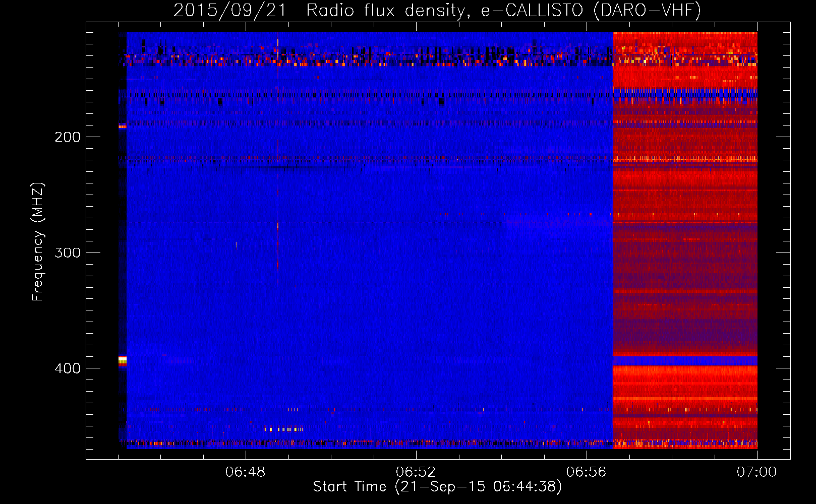Click the 200 frequency tick label
Image resolution: width=816 pixels, height=504 pixels.
point(68,137)
